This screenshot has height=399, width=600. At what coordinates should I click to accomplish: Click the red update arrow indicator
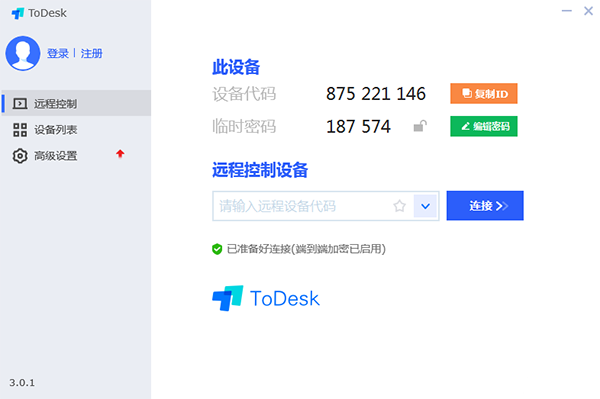click(x=120, y=154)
